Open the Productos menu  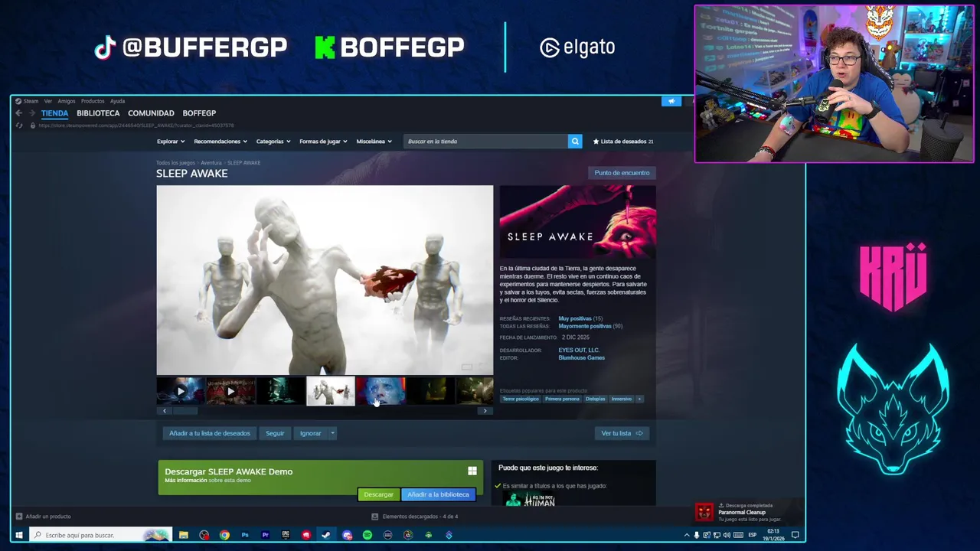tap(93, 101)
